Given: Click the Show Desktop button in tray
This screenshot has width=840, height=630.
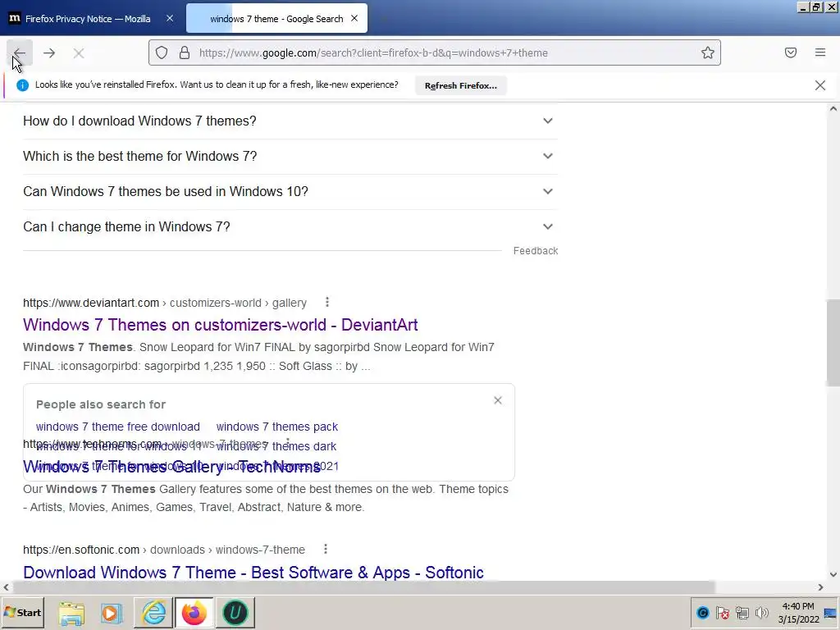Looking at the screenshot, I should [832, 613].
